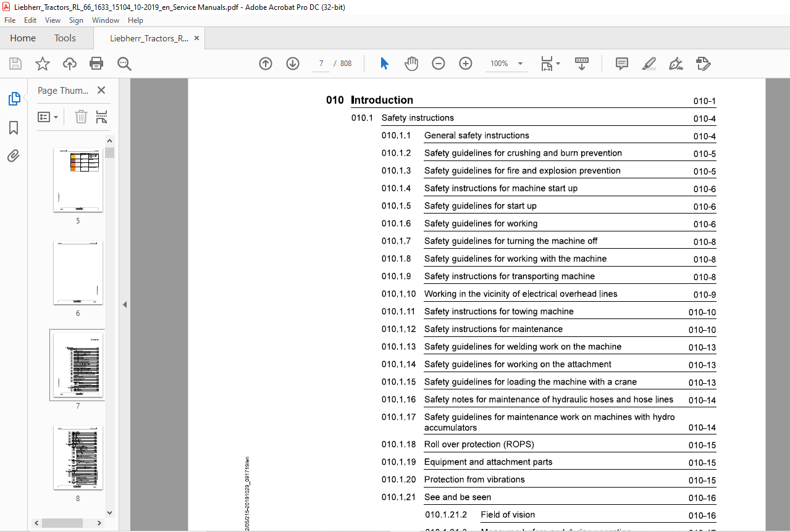Image resolution: width=790 pixels, height=532 pixels.
Task: Open the View menu
Action: click(x=53, y=20)
